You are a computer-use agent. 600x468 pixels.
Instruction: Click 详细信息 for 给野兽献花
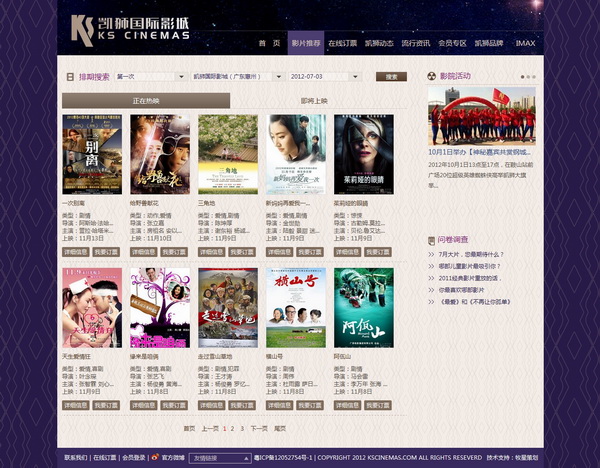(x=143, y=252)
